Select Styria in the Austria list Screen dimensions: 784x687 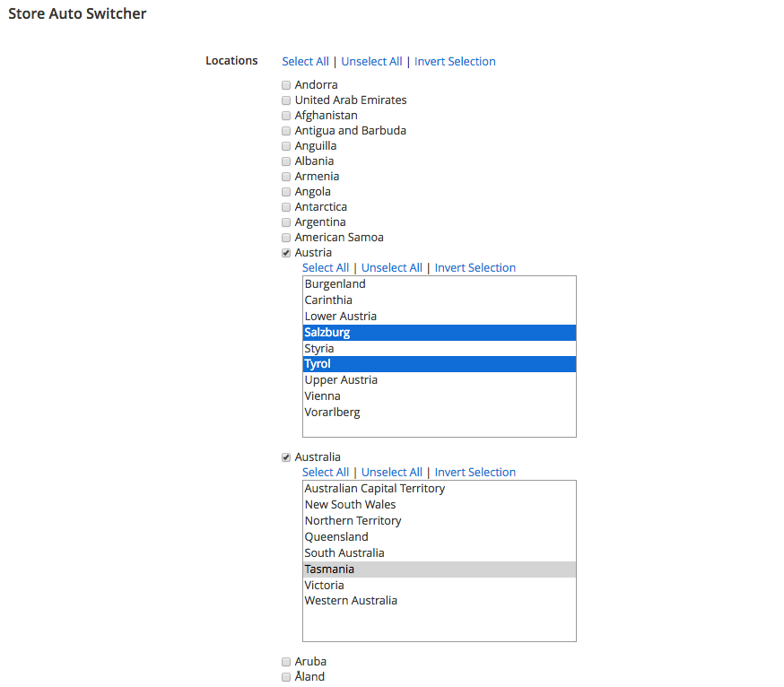pos(440,349)
